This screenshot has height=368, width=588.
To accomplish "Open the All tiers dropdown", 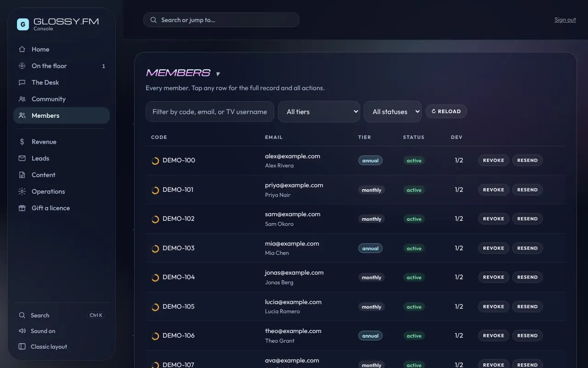I will click(319, 112).
